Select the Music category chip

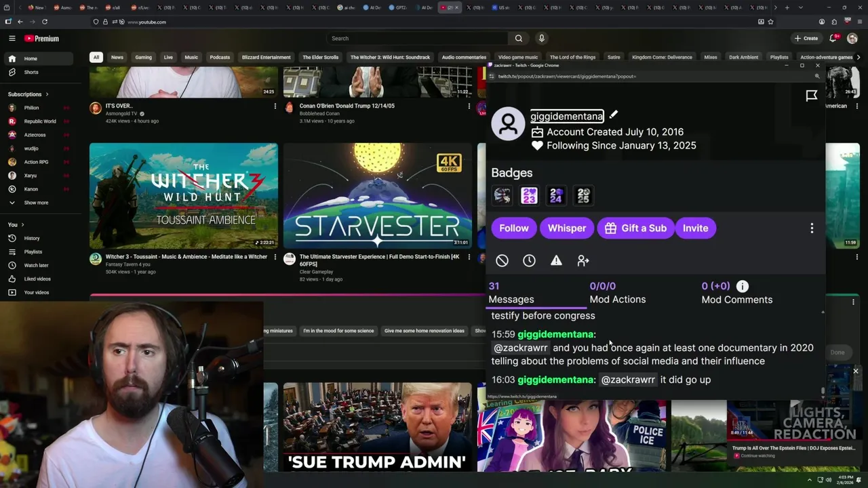point(191,58)
